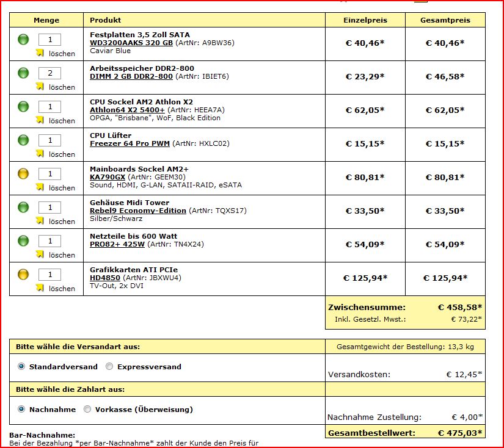Click löschen text for Rebel9 case
This screenshot has height=448, width=504.
coord(62,222)
